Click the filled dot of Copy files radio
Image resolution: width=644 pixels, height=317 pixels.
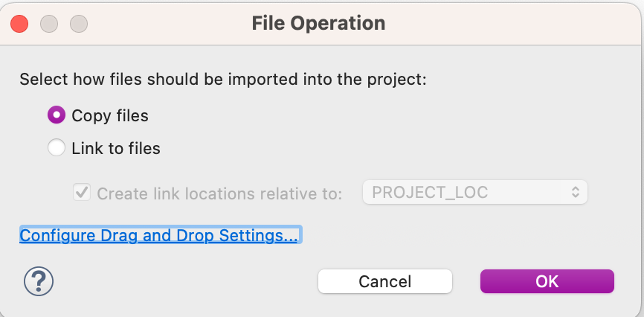[x=57, y=115]
